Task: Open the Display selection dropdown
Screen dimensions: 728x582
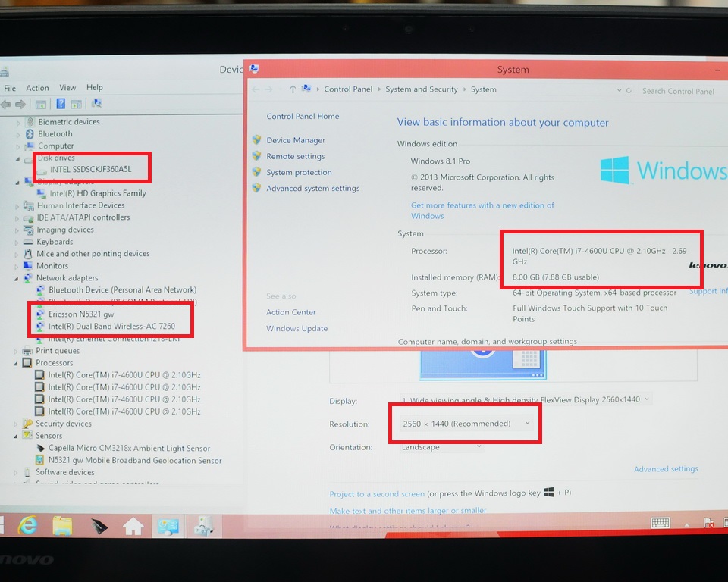Action: 526,399
